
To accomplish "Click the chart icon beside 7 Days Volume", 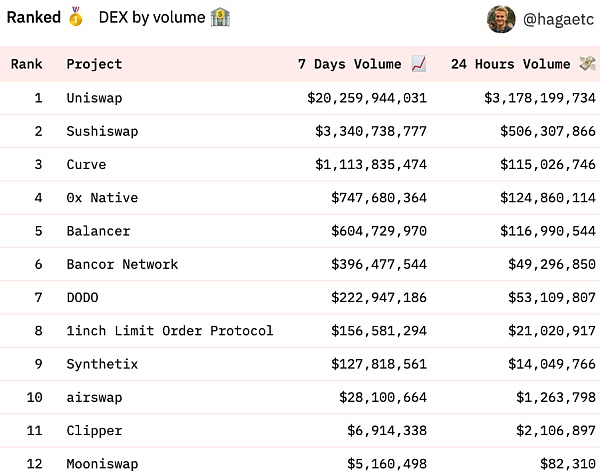I will point(419,64).
